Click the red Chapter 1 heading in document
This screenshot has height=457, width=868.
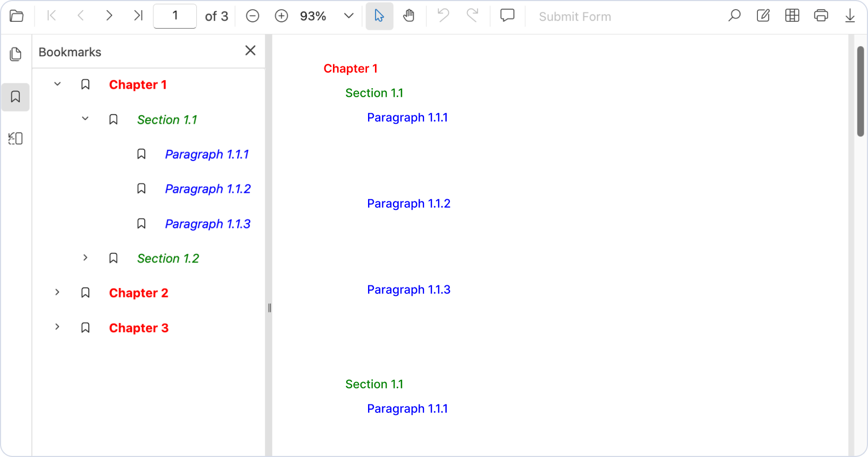[350, 69]
